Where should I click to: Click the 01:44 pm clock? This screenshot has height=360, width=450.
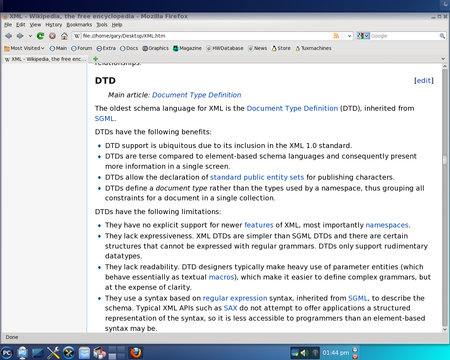click(x=335, y=353)
